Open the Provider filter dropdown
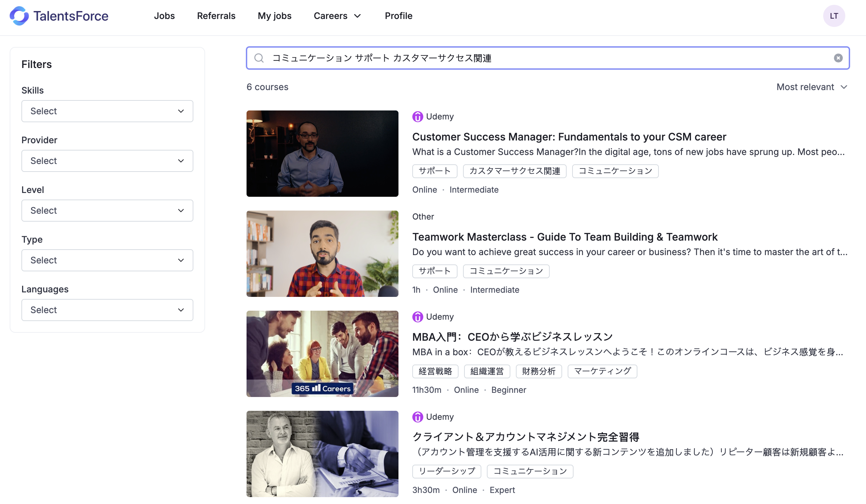The height and width of the screenshot is (504, 866). 107,161
